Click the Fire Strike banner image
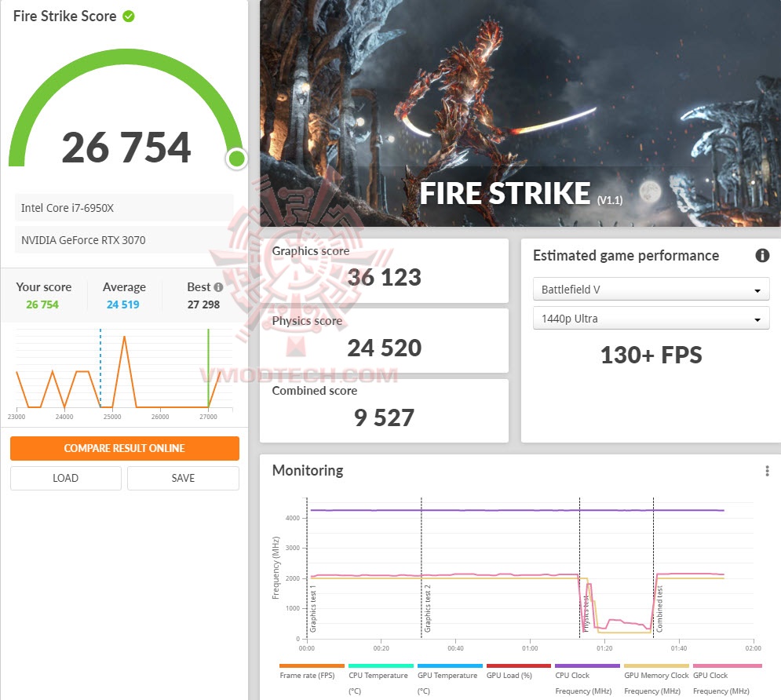 520,113
